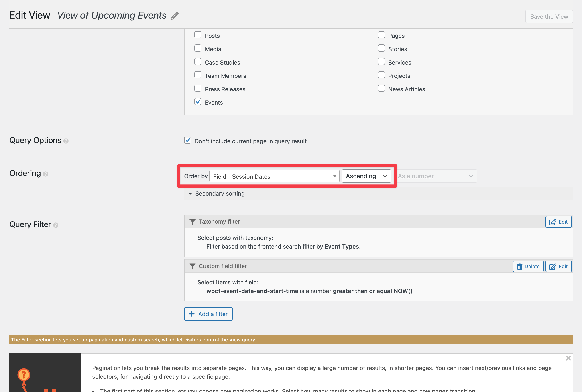
Task: Open the Ascending order dropdown
Action: point(366,176)
